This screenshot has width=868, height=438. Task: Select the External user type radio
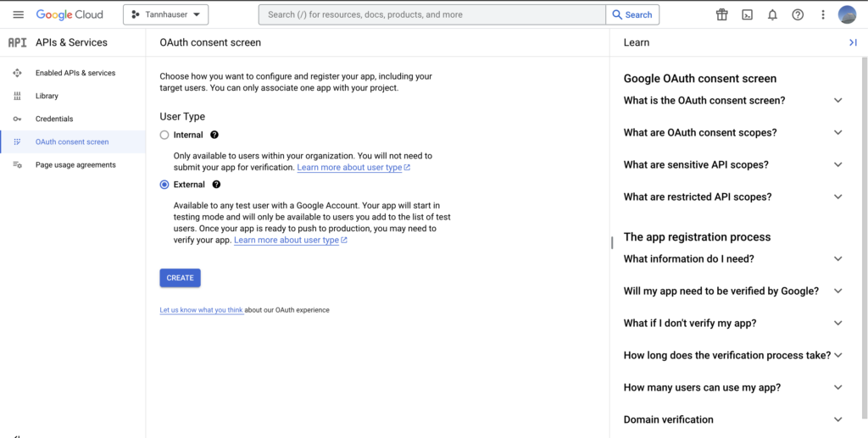(164, 185)
